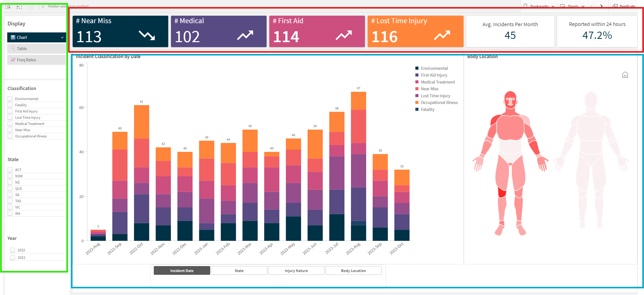Click the Occupational Illness legend color swatch

[417, 102]
